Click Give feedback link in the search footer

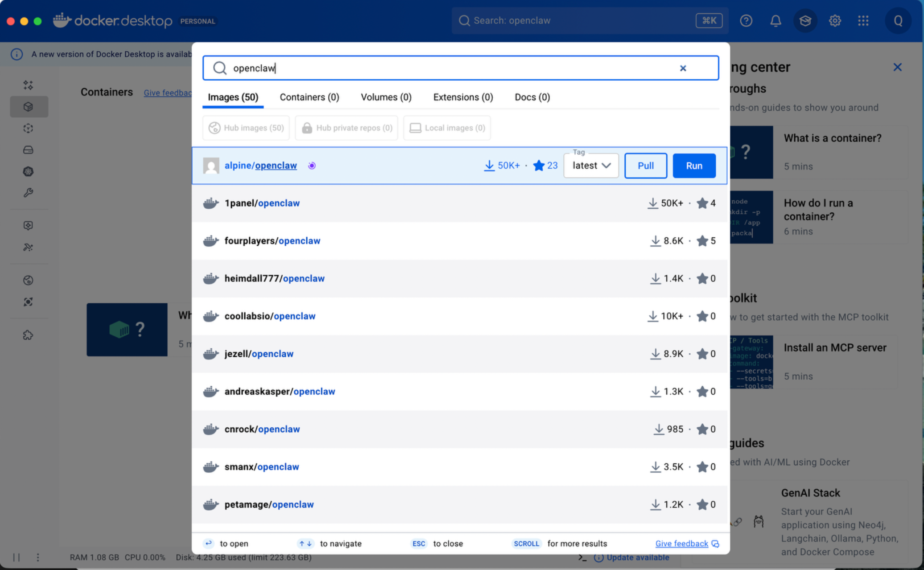tap(681, 543)
